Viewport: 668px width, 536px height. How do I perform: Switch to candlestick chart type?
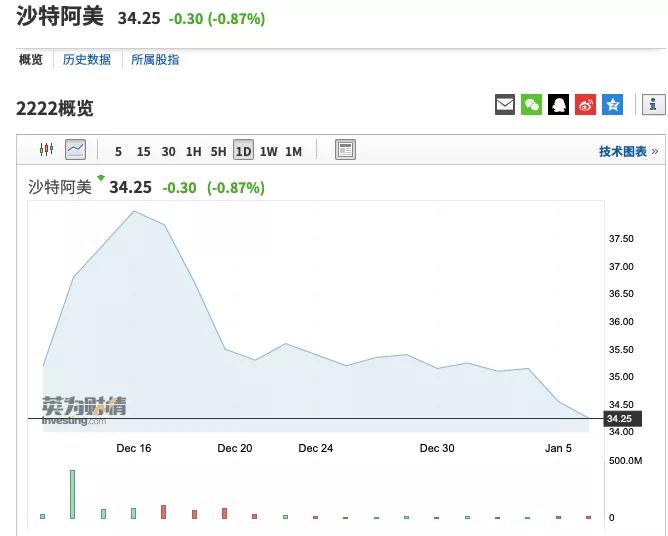(x=46, y=150)
